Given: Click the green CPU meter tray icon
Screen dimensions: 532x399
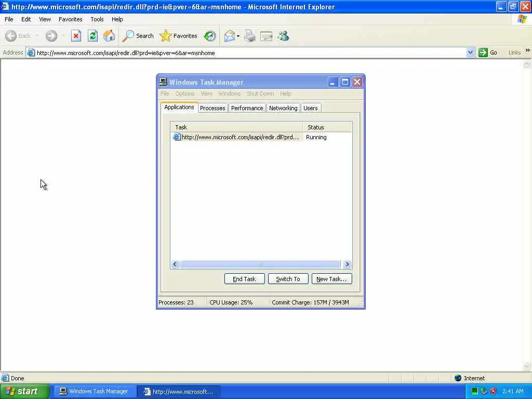Looking at the screenshot, I should [475, 391].
